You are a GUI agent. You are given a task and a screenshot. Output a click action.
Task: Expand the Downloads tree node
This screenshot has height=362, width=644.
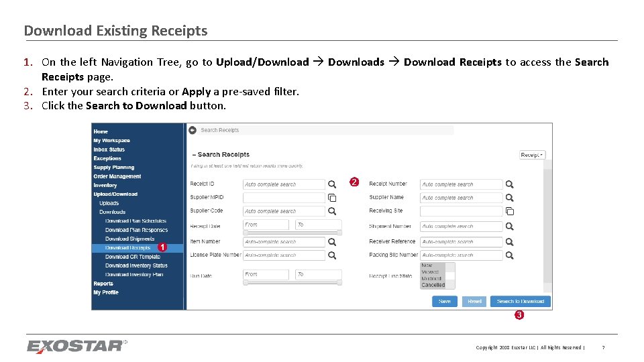[112, 213]
